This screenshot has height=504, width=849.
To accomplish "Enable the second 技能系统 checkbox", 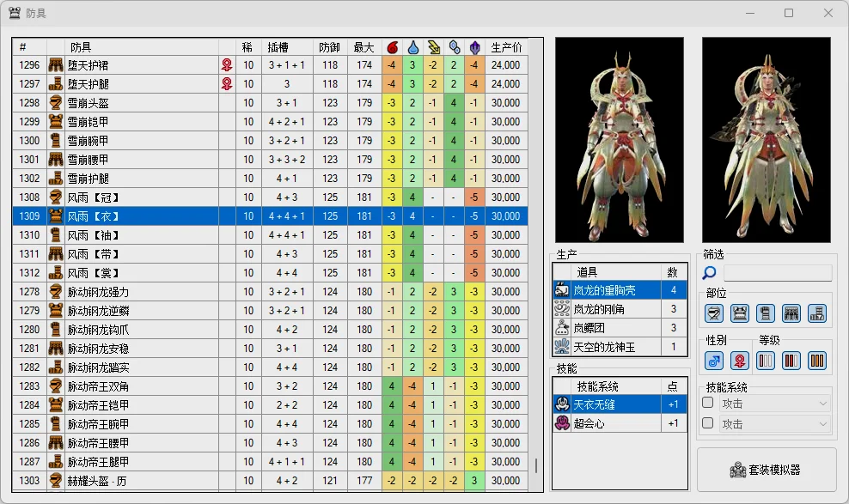I will pyautogui.click(x=708, y=423).
